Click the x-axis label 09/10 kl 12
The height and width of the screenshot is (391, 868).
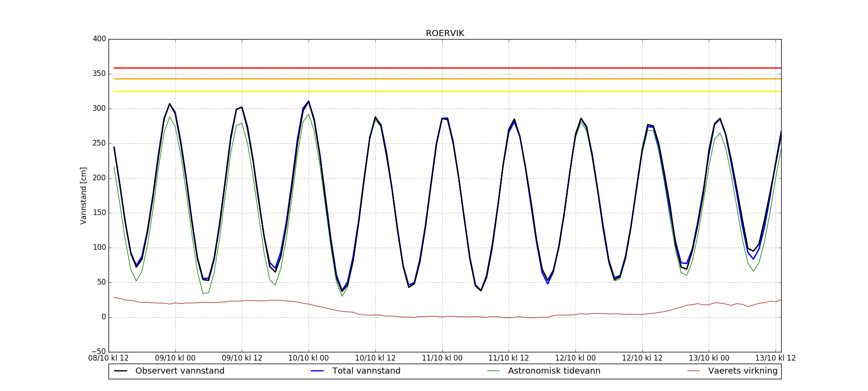pos(242,358)
